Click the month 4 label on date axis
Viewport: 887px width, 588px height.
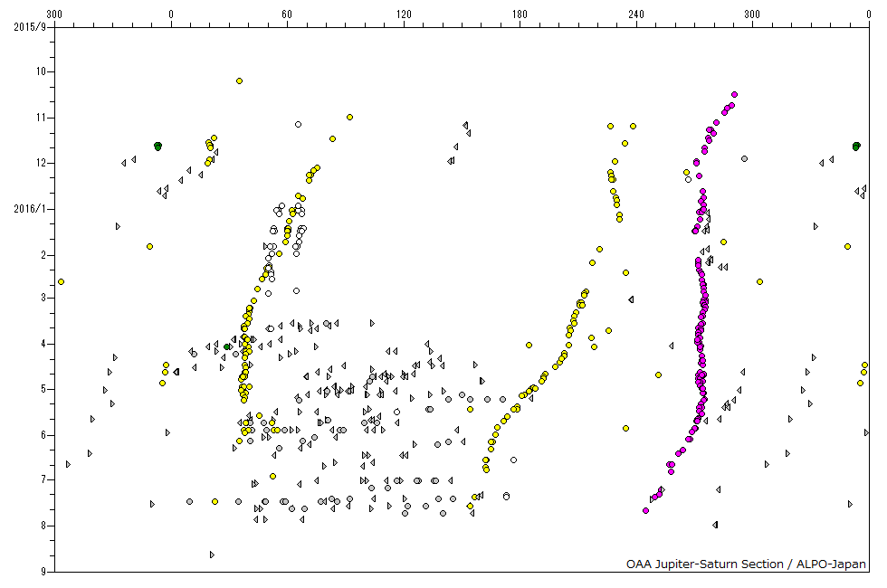click(x=43, y=344)
